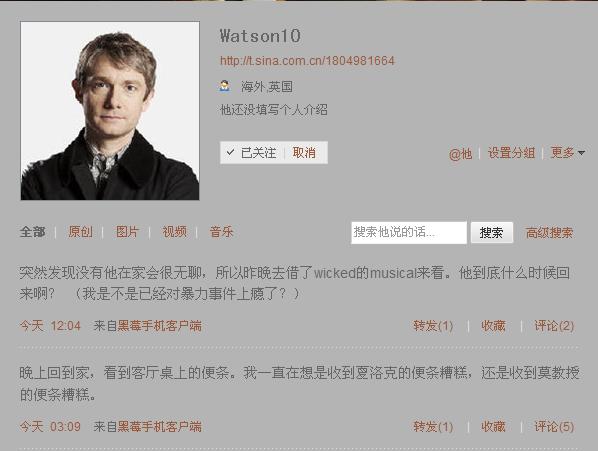Filter posts by 视频 tab

pyautogui.click(x=175, y=232)
